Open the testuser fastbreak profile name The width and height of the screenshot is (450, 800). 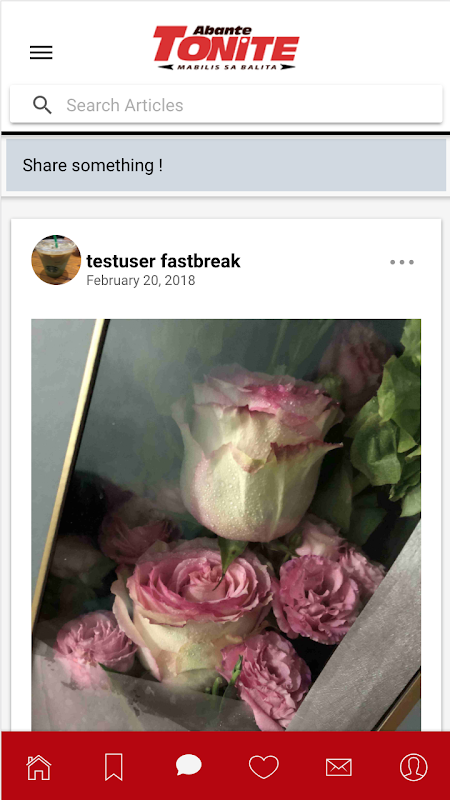coord(163,261)
